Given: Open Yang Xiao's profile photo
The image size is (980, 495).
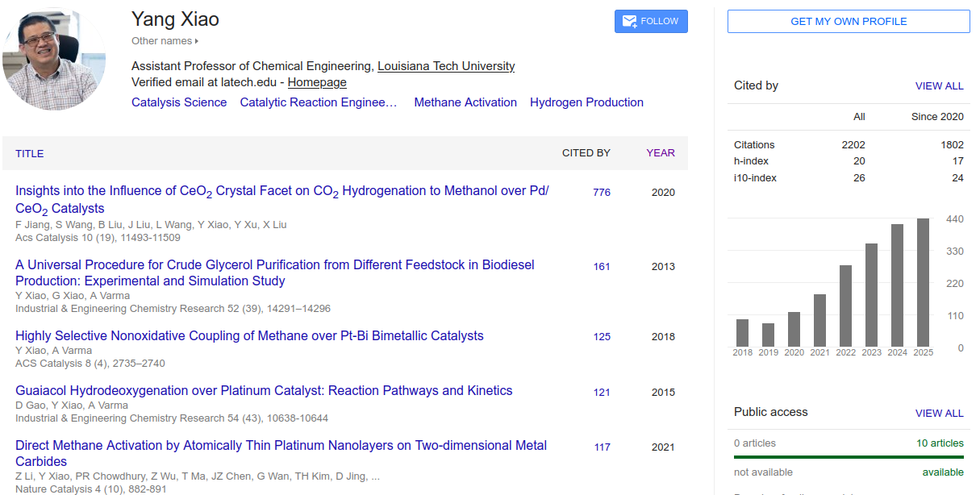Looking at the screenshot, I should pyautogui.click(x=54, y=59).
